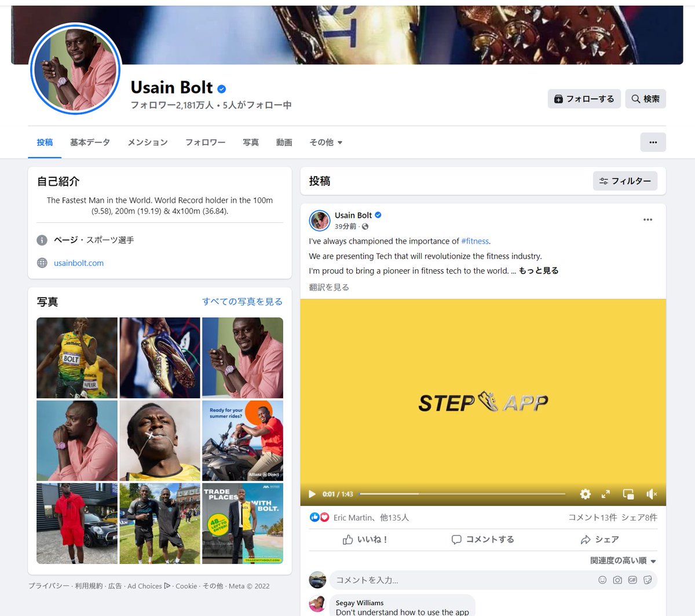Open the video settings gear icon
The height and width of the screenshot is (616, 695).
[x=586, y=494]
